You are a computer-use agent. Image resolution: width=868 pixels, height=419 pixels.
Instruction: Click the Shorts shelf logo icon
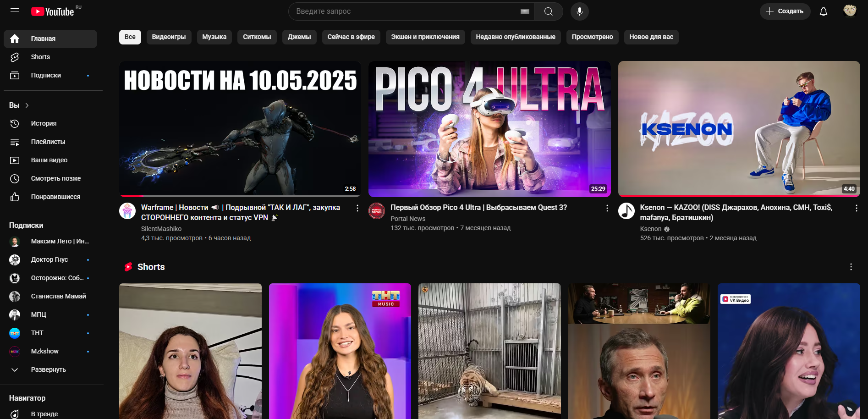pos(128,267)
